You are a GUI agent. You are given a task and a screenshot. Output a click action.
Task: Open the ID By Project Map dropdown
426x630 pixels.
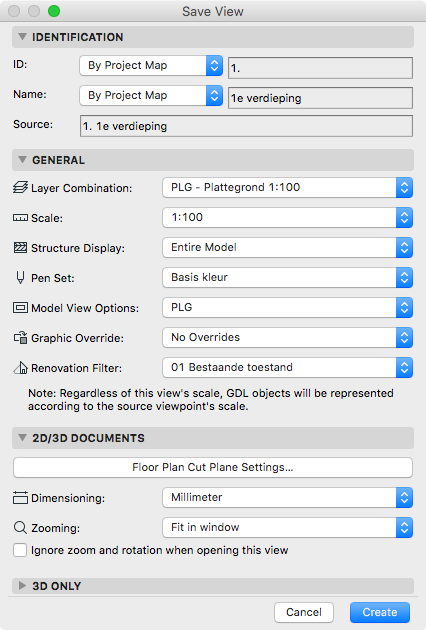(x=151, y=65)
